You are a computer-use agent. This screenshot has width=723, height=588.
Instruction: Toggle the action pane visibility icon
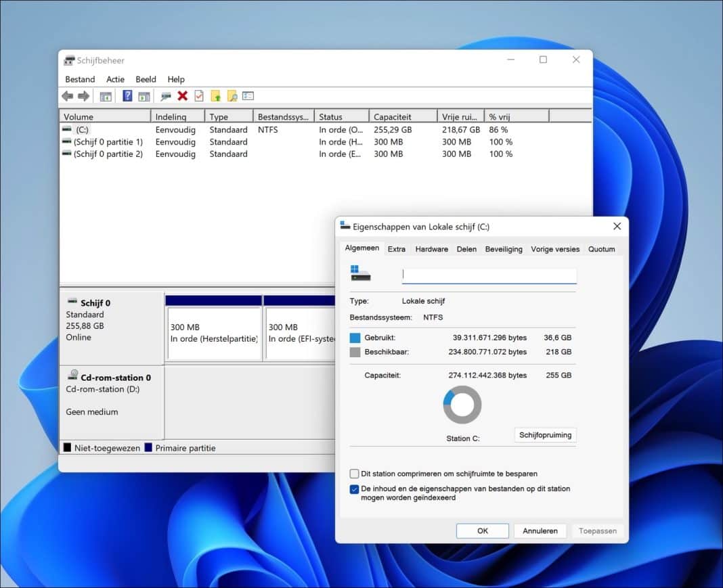click(x=144, y=95)
